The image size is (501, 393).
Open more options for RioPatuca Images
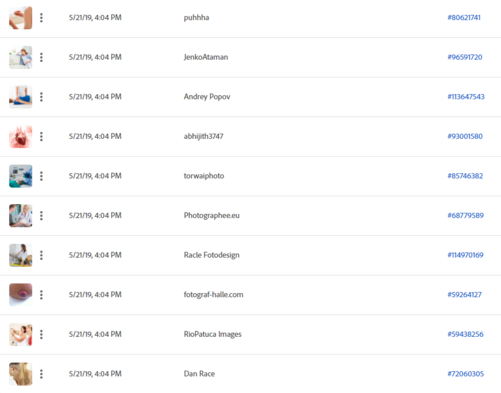tap(41, 334)
